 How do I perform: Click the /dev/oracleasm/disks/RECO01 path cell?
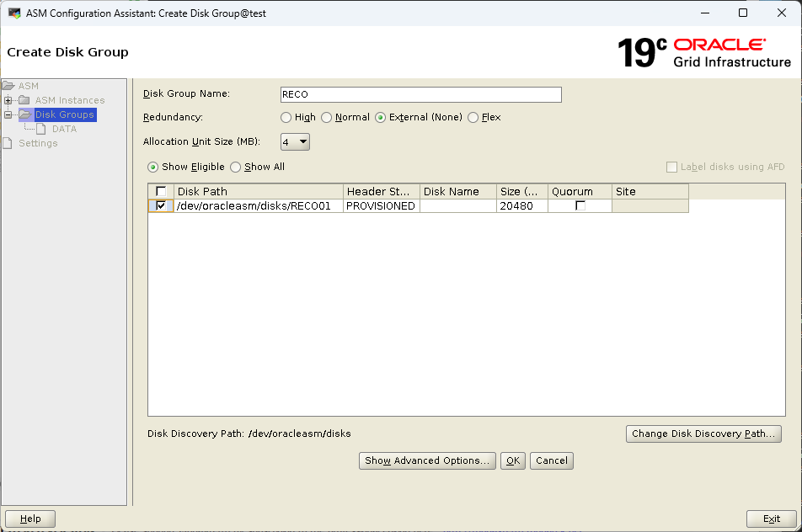point(259,206)
